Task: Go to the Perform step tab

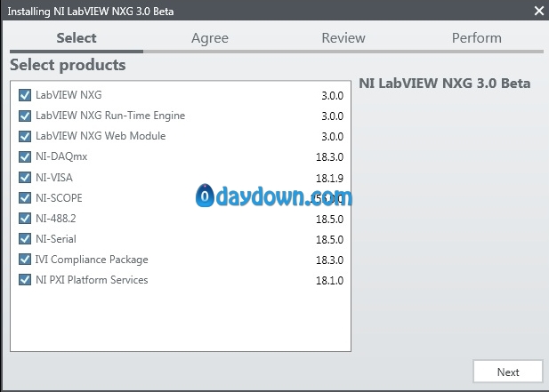Action: click(x=477, y=37)
